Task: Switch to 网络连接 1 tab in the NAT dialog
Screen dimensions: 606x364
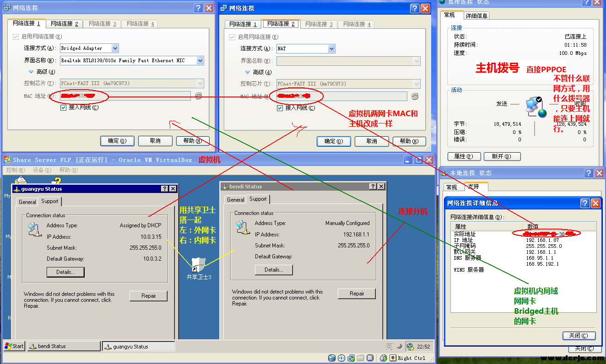Action: tap(243, 24)
